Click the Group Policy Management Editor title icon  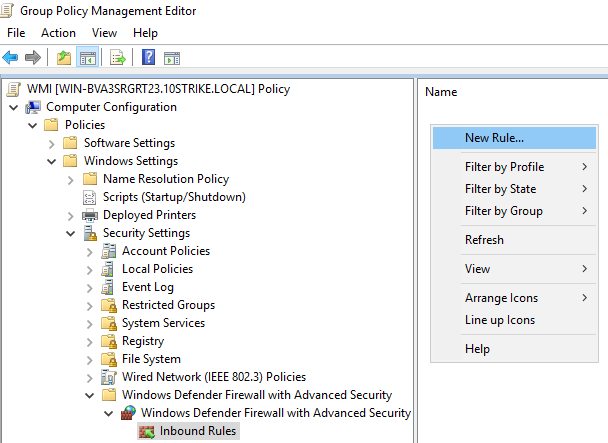click(7, 10)
